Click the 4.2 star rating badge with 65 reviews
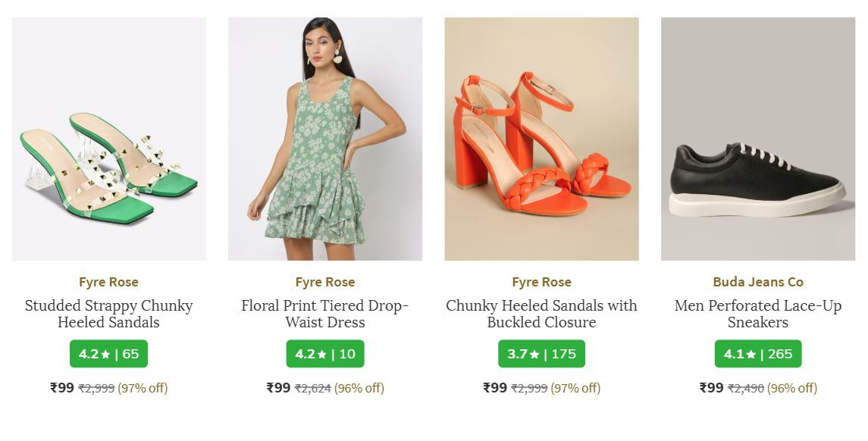Screen dimensions: 868x441 click(108, 354)
